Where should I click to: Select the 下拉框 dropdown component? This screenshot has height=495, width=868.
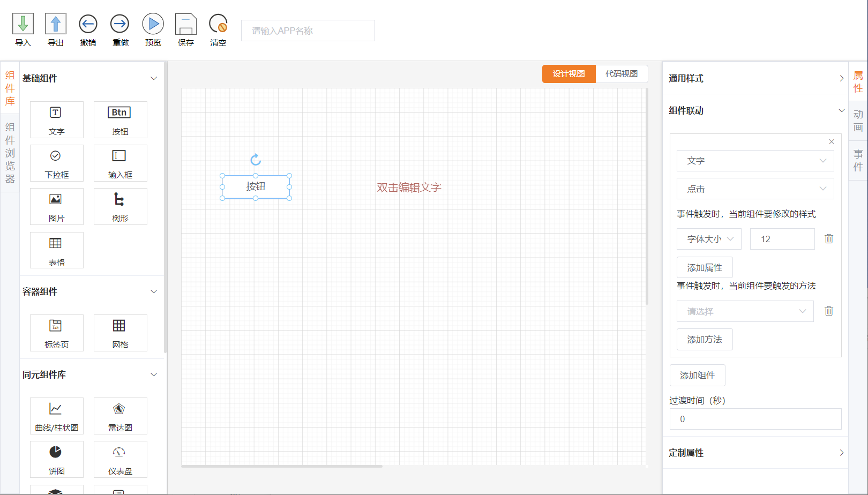57,163
